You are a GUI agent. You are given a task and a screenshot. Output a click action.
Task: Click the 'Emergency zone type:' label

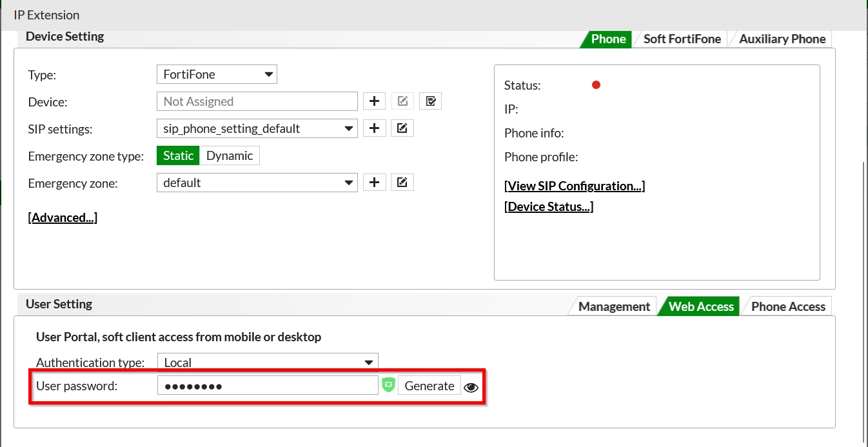coord(86,156)
